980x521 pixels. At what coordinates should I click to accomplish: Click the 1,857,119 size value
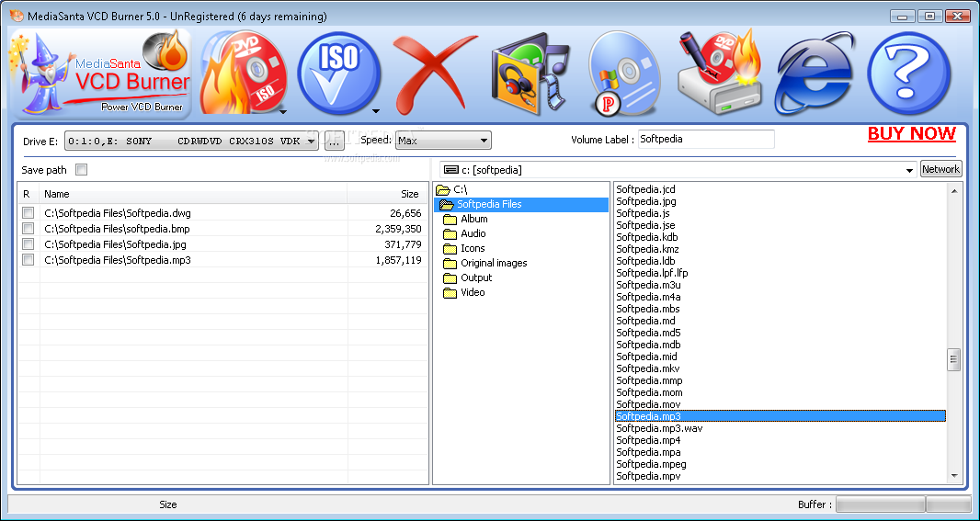point(398,260)
